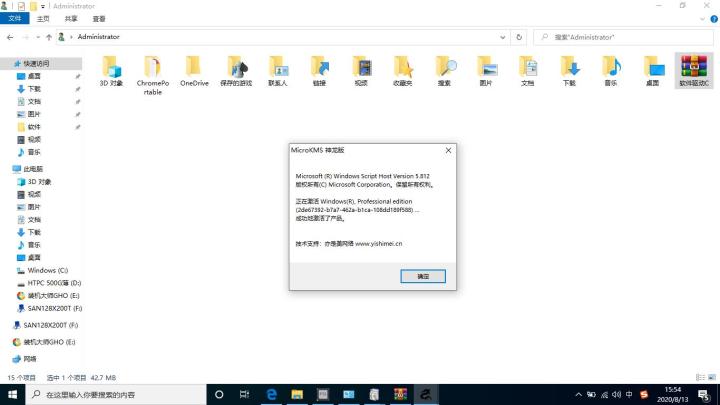Open the 桌面 folder icon in file grid
The width and height of the screenshot is (720, 405).
[653, 67]
